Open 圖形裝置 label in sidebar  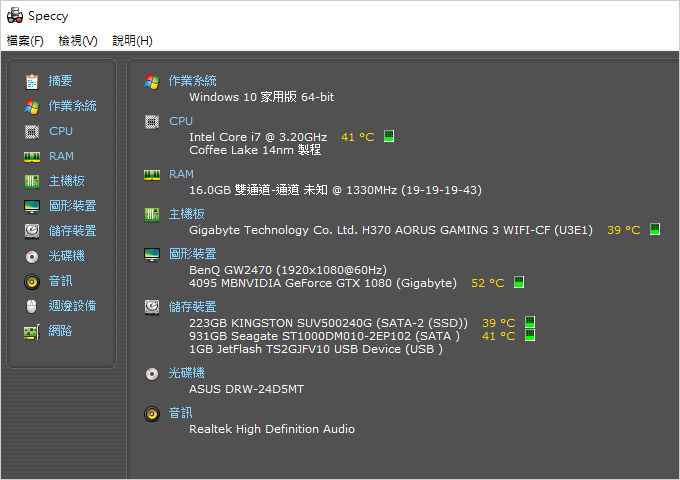(x=72, y=206)
